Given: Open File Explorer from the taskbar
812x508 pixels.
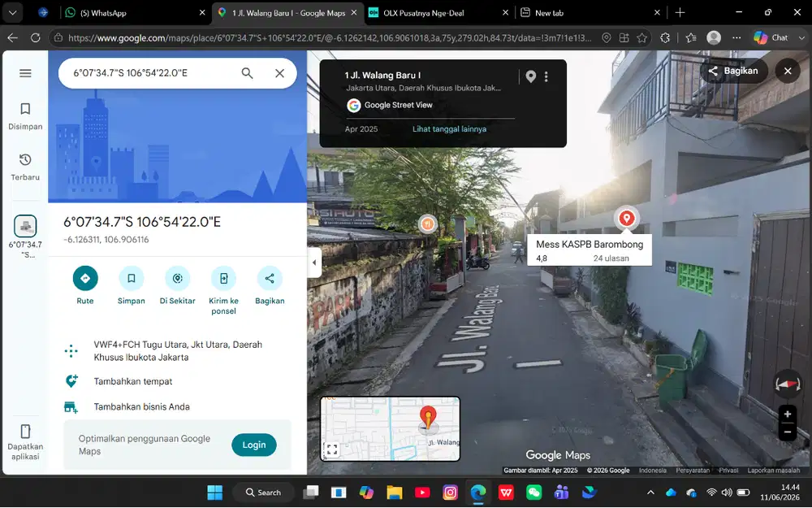Looking at the screenshot, I should click(x=394, y=493).
